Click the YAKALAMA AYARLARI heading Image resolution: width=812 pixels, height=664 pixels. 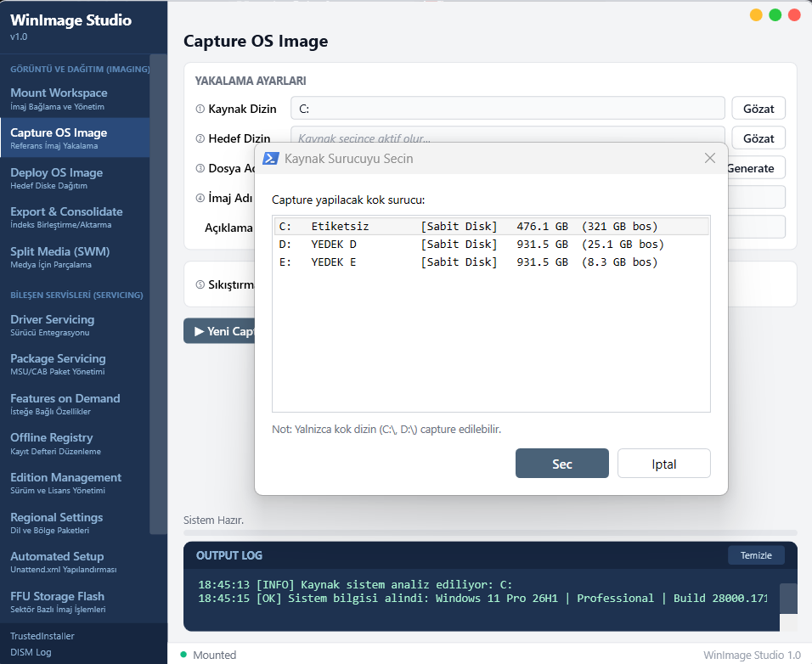[x=251, y=81]
